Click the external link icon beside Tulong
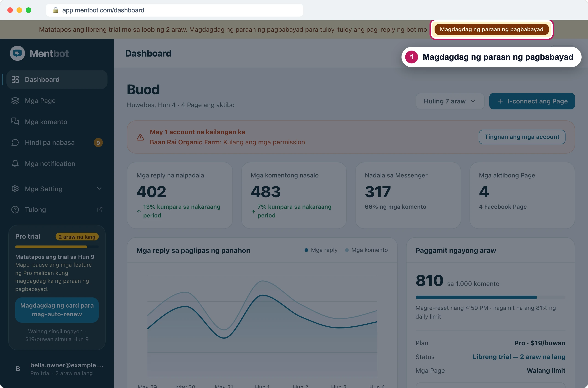588x388 pixels. 100,210
